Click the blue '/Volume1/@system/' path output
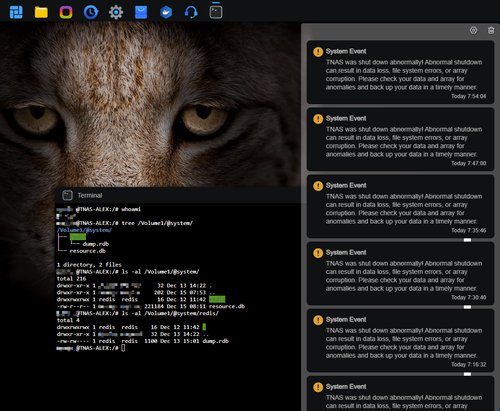 84,230
